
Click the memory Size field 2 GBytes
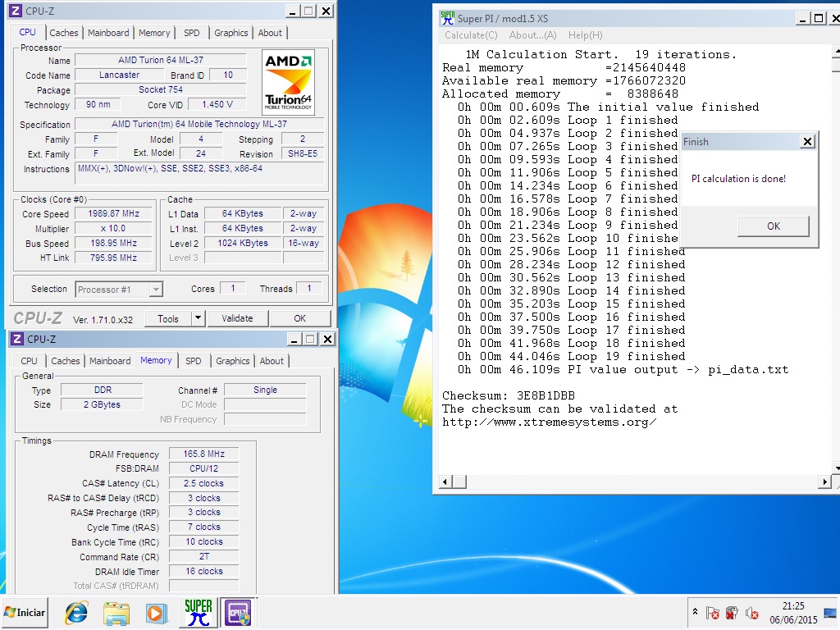click(103, 404)
